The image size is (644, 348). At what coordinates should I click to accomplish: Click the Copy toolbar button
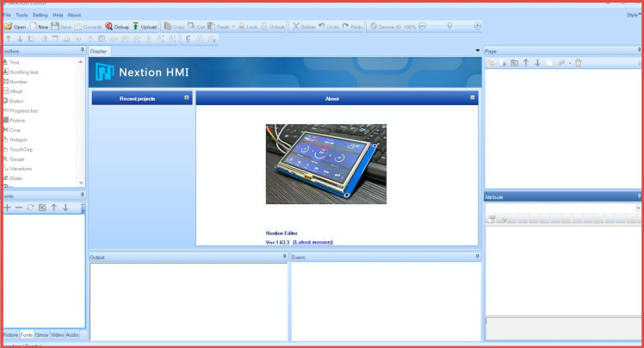coord(175,27)
